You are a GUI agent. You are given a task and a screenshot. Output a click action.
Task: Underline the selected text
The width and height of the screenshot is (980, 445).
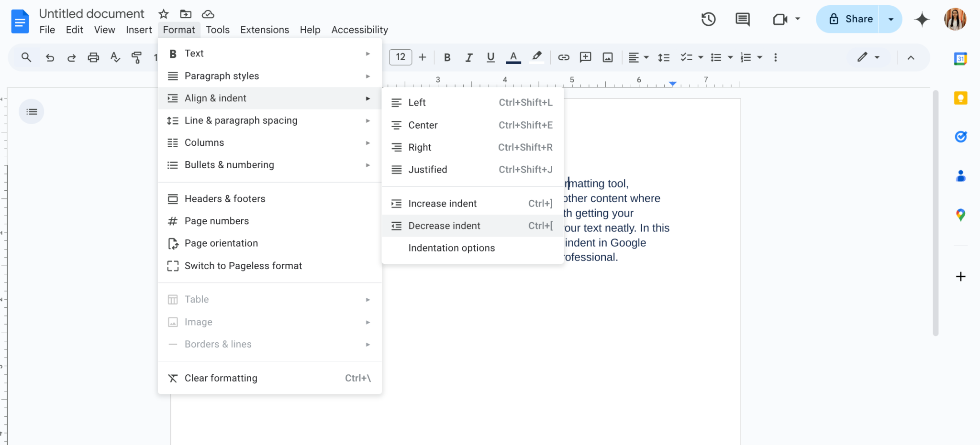click(x=490, y=57)
